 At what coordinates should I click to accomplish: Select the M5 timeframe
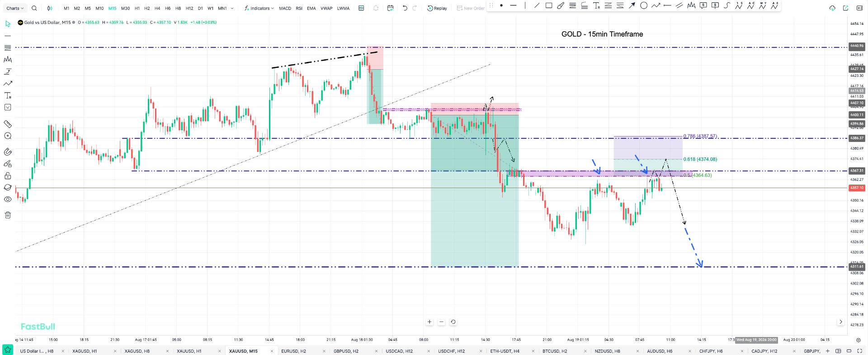pyautogui.click(x=88, y=8)
